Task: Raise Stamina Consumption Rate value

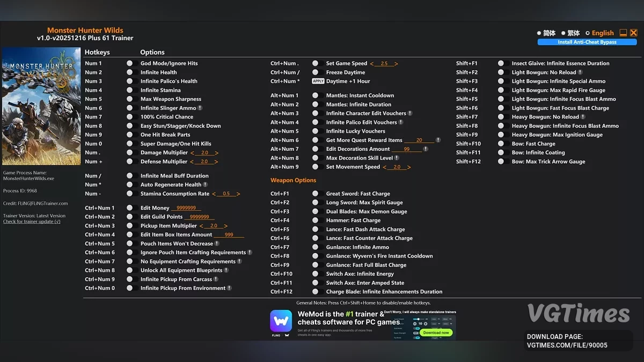Action: pyautogui.click(x=238, y=194)
